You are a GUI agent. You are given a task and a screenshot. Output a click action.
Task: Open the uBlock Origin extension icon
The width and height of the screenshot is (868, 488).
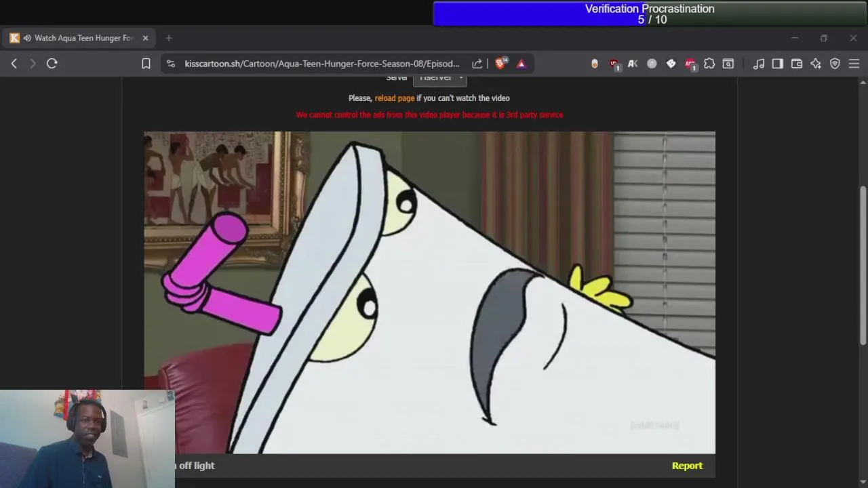click(x=614, y=64)
